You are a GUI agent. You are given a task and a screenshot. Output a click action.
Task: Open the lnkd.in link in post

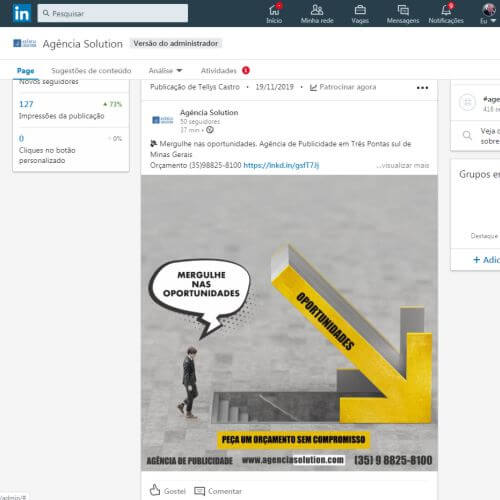click(x=281, y=165)
